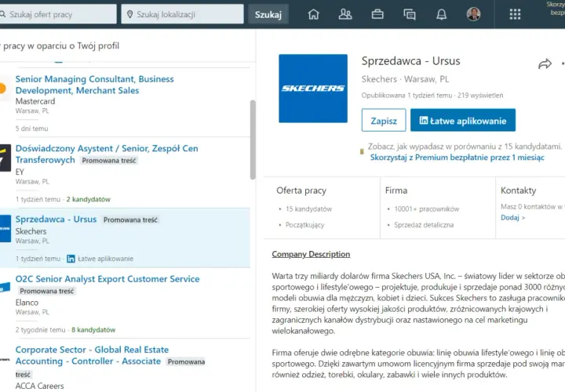
Task: Open Corporate Sector Global Real Estate job
Action: [92, 355]
